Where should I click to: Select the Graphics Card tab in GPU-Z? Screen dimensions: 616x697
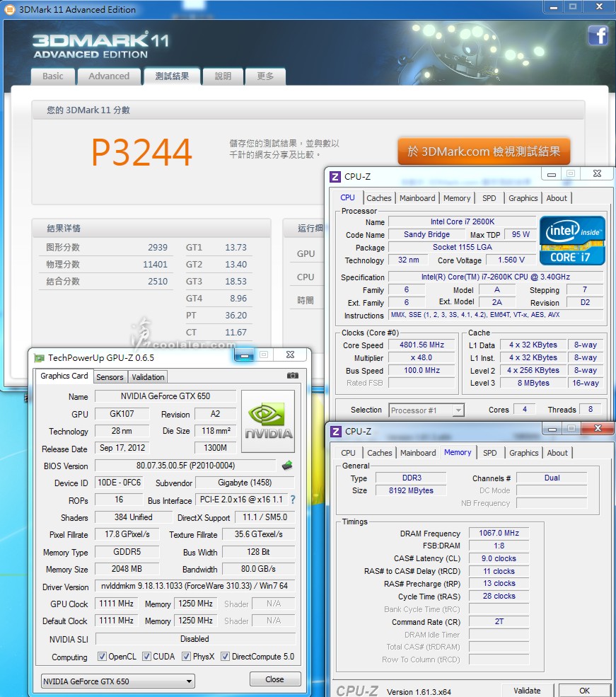tap(64, 376)
